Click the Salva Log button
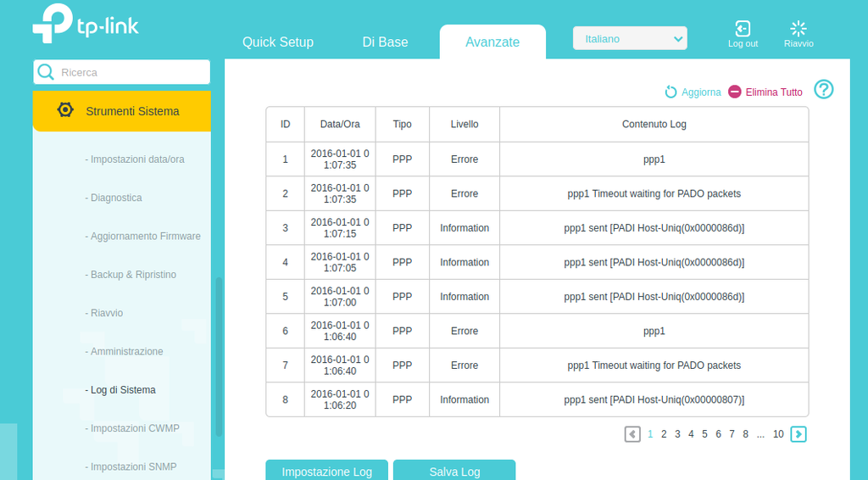Viewport: 868px width, 480px height. tap(454, 472)
